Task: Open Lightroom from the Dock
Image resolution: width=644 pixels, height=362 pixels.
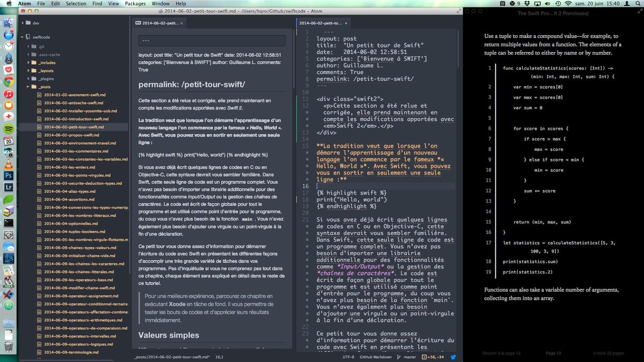Action: pyautogui.click(x=9, y=187)
